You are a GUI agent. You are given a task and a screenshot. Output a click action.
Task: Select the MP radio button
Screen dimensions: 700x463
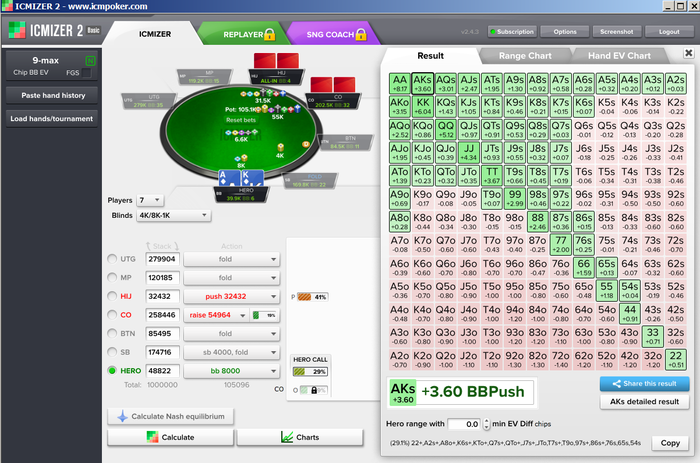112,277
